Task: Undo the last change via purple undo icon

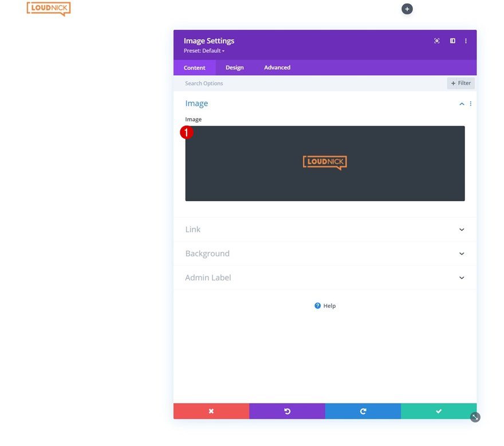Action: [x=287, y=410]
